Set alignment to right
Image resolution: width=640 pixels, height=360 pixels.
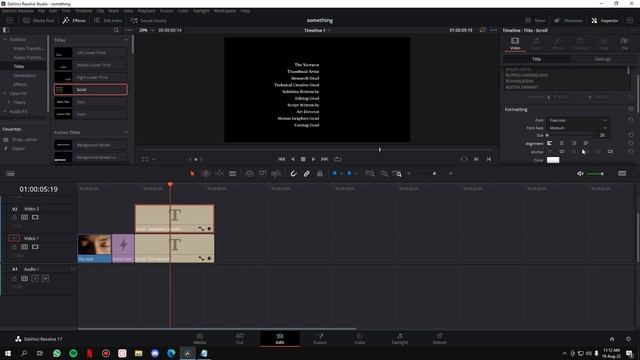(x=574, y=143)
